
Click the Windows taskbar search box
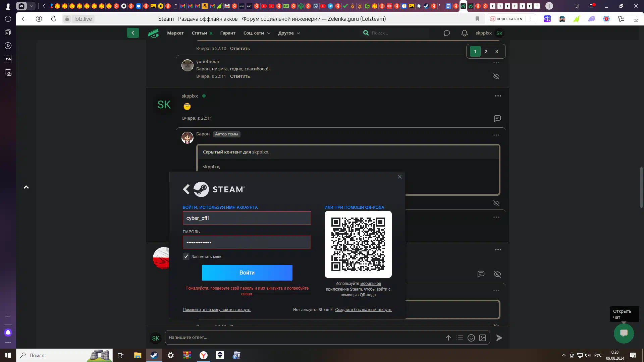64,355
